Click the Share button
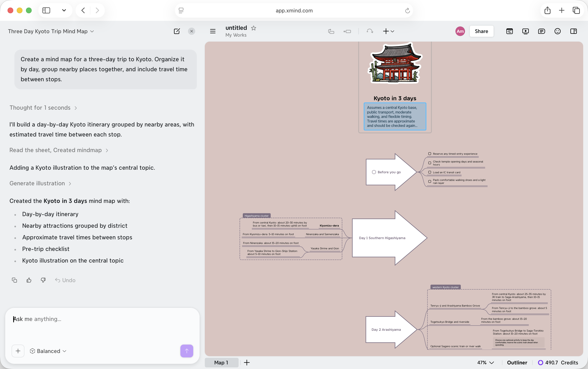The image size is (588, 369). pyautogui.click(x=481, y=31)
